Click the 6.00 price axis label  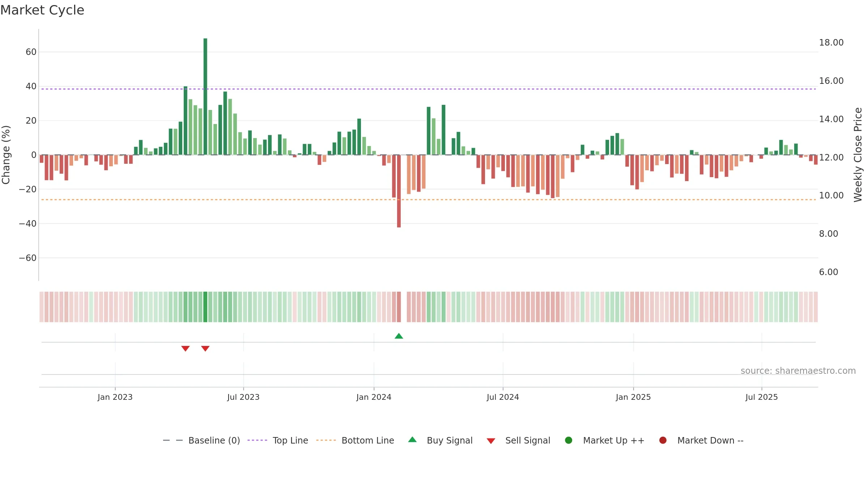829,272
